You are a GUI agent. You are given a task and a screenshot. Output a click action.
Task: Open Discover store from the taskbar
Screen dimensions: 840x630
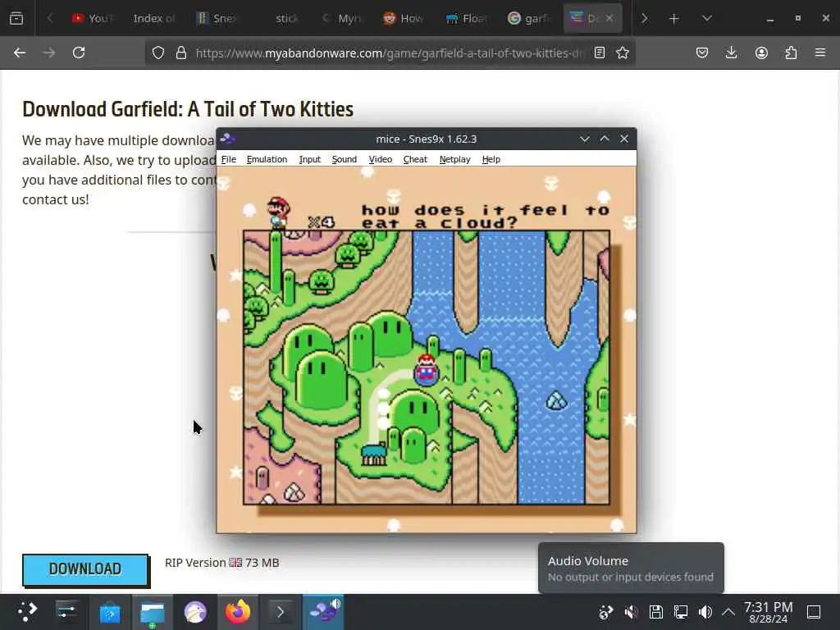pyautogui.click(x=110, y=612)
